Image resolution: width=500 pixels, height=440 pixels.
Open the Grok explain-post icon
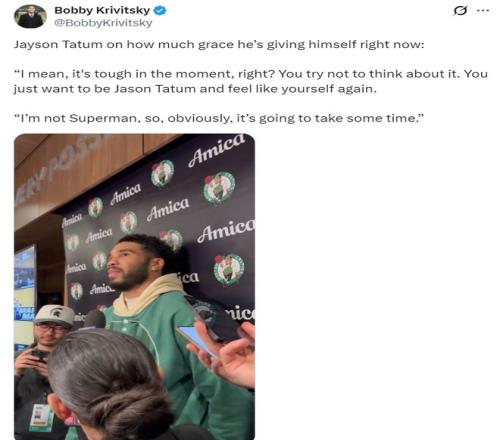(460, 11)
